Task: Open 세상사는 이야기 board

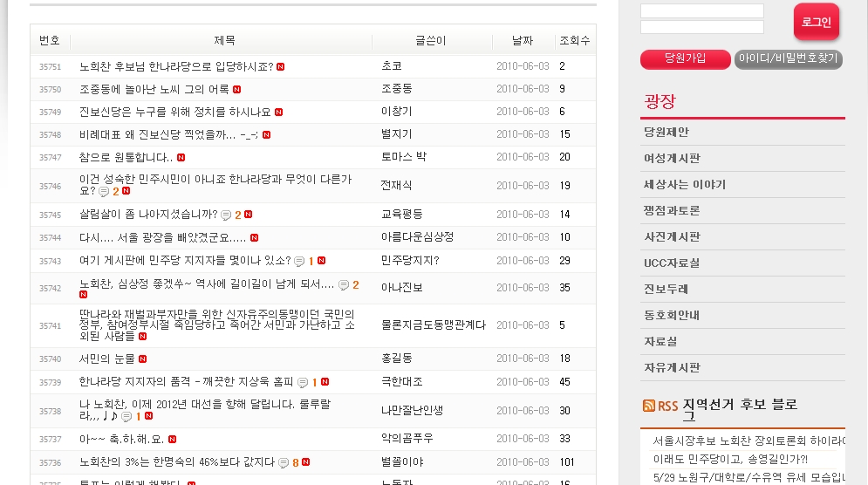Action: (x=685, y=184)
